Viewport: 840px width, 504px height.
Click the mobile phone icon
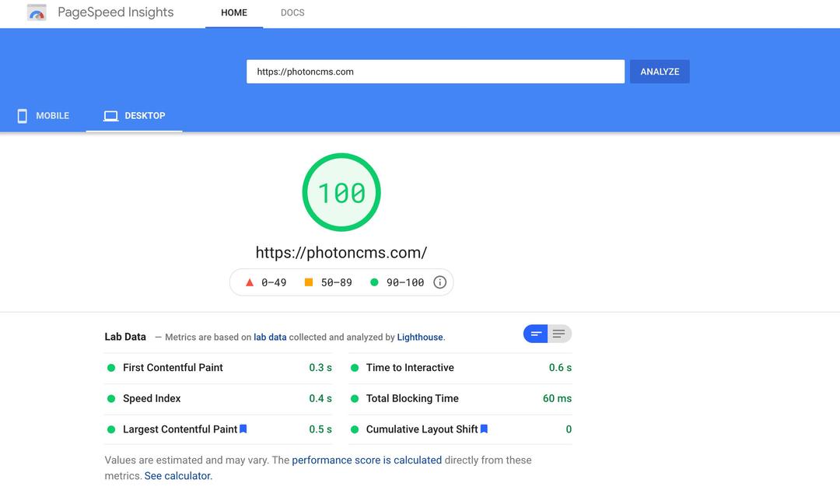tap(22, 116)
